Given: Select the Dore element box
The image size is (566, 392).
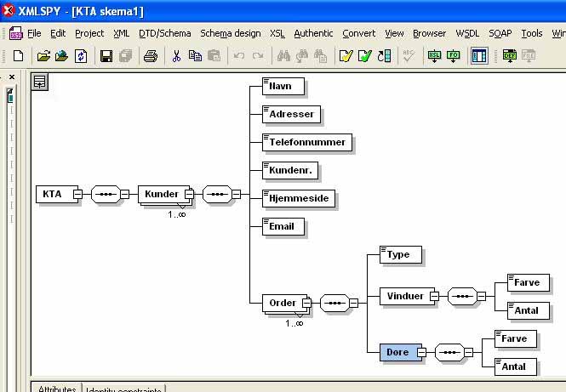Looking at the screenshot, I should point(398,352).
